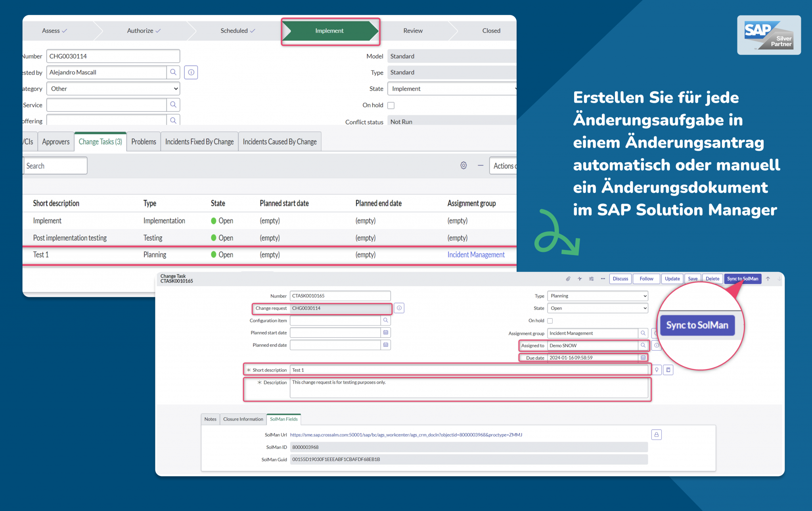The height and width of the screenshot is (511, 812).
Task: Switch to Incidents Fixed By Change tab
Action: tap(199, 142)
